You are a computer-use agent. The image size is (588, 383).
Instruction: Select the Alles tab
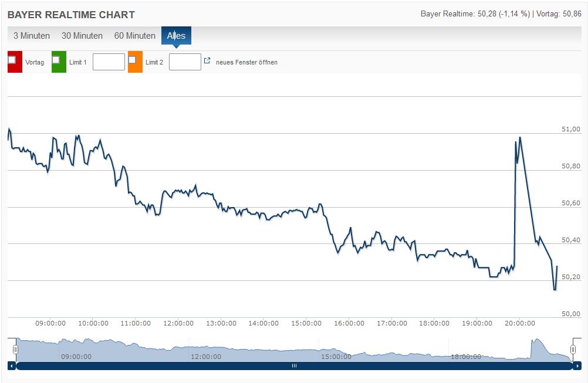pyautogui.click(x=176, y=36)
